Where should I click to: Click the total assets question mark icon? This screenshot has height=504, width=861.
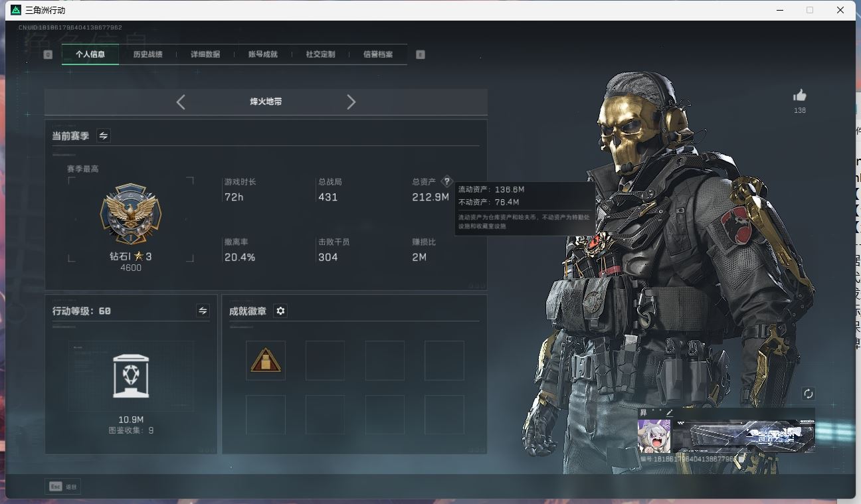pyautogui.click(x=446, y=181)
